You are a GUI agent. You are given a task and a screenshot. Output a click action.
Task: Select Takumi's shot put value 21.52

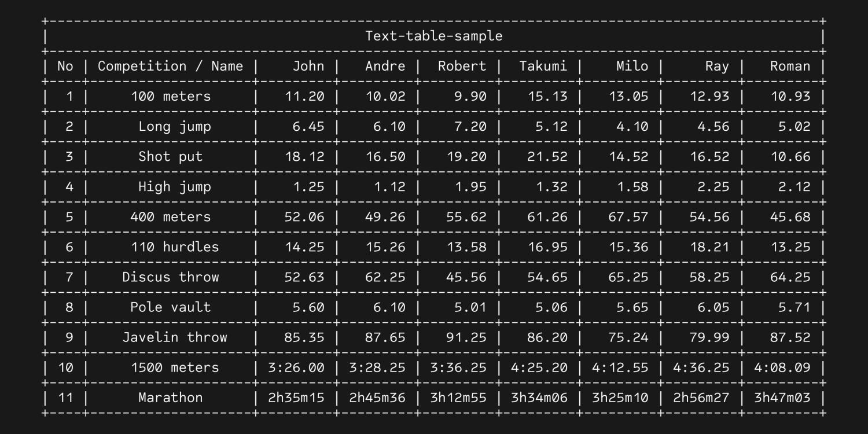(x=547, y=156)
